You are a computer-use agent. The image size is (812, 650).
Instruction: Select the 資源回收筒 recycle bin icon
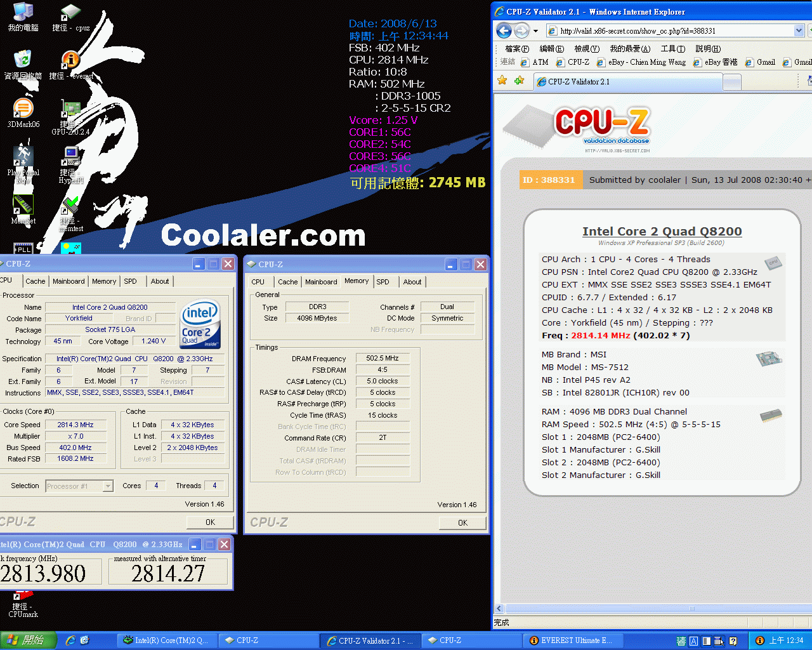[23, 65]
